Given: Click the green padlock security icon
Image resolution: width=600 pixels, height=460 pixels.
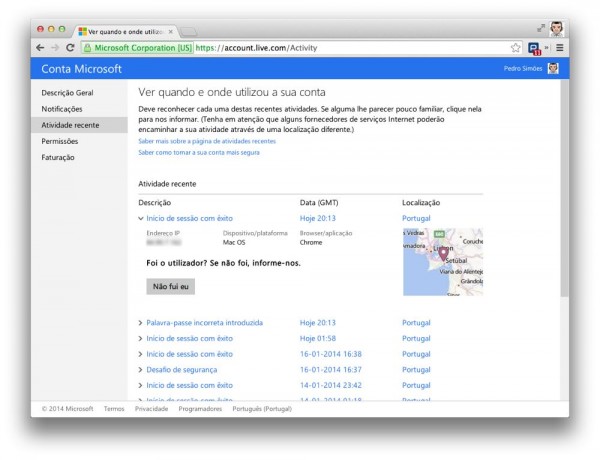Looking at the screenshot, I should pyautogui.click(x=88, y=48).
